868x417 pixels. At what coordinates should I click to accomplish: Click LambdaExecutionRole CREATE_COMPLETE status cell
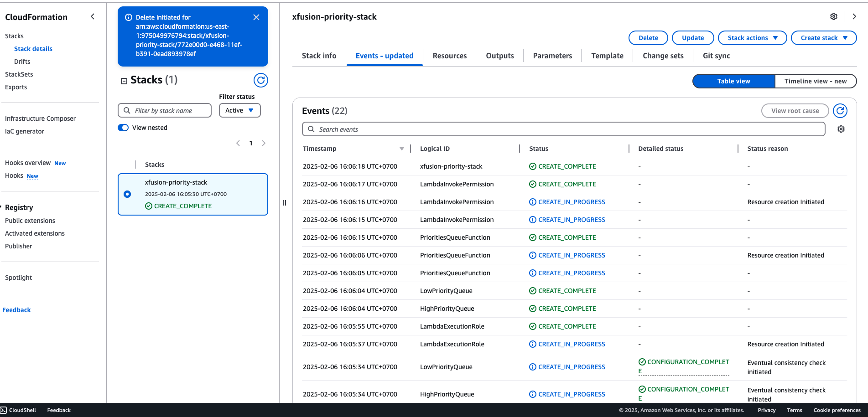[562, 326]
